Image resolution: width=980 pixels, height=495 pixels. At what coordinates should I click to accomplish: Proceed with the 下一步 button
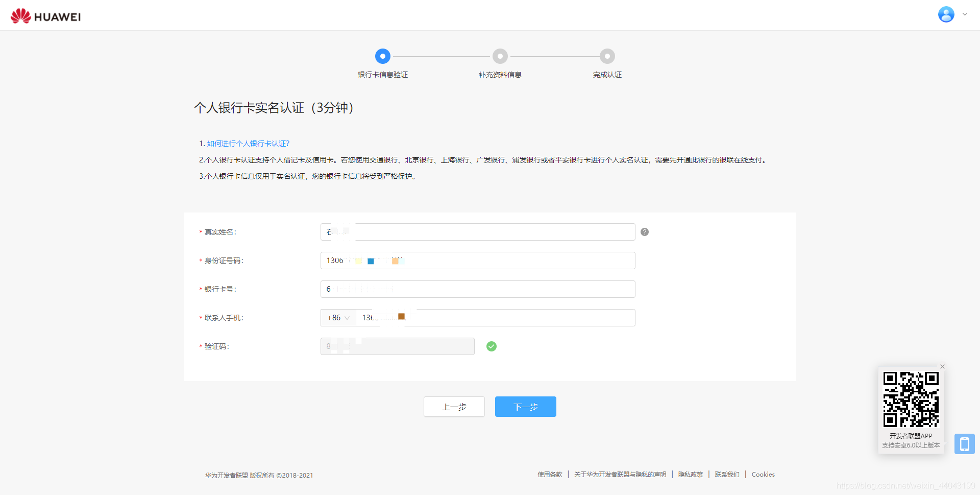526,407
